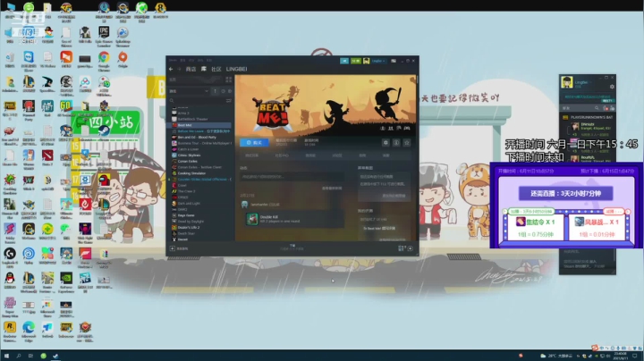Open the 指南 game tab
The height and width of the screenshot is (361, 644).
pos(362,155)
